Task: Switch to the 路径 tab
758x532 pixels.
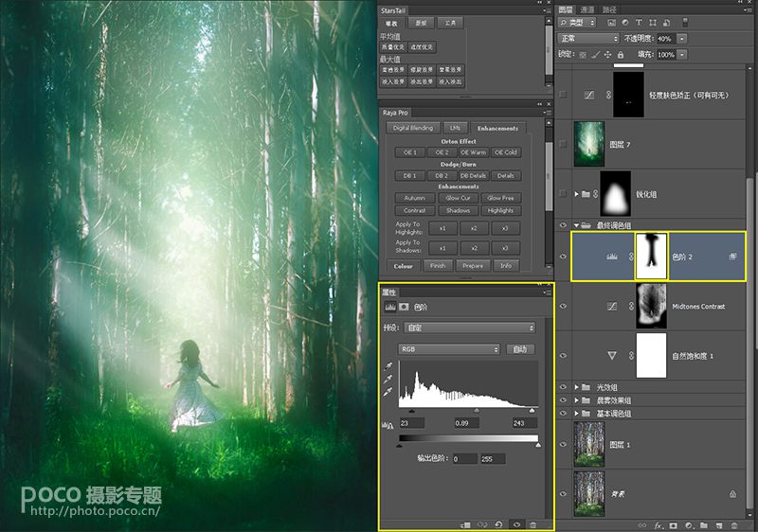Action: (609, 9)
